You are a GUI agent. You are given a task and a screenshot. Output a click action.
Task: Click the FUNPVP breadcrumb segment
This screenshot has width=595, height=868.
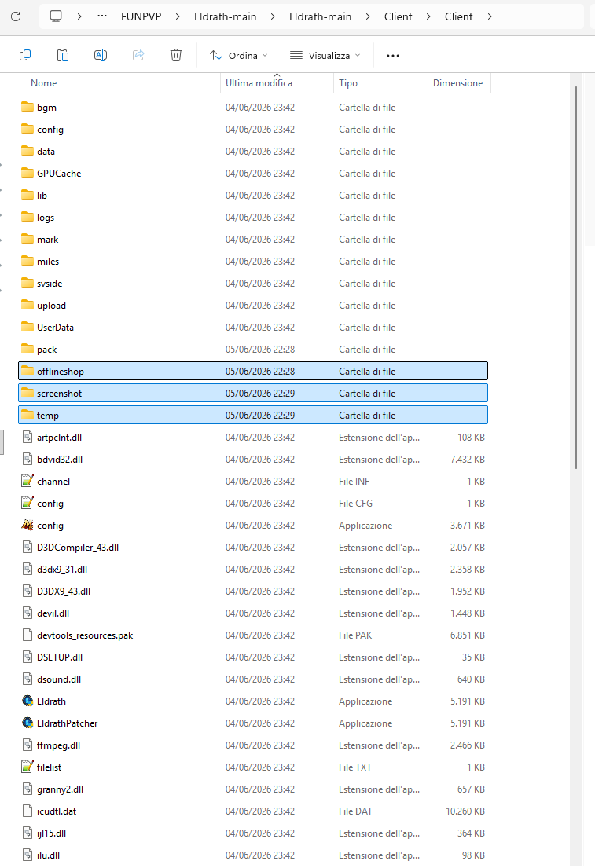[x=141, y=16]
